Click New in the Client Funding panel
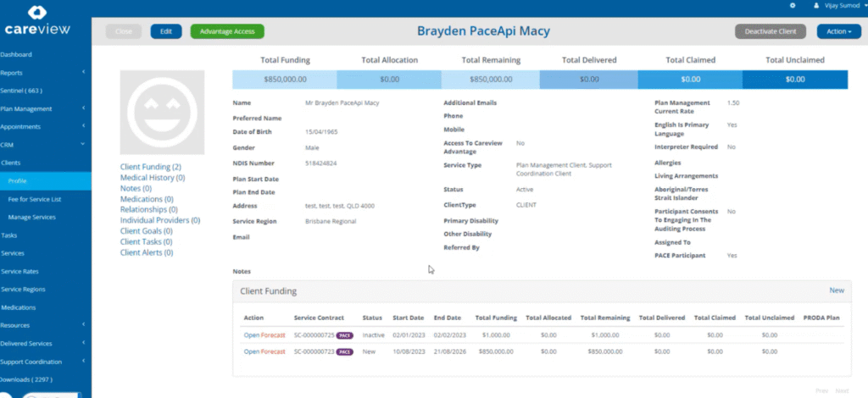The height and width of the screenshot is (398, 868). [837, 290]
